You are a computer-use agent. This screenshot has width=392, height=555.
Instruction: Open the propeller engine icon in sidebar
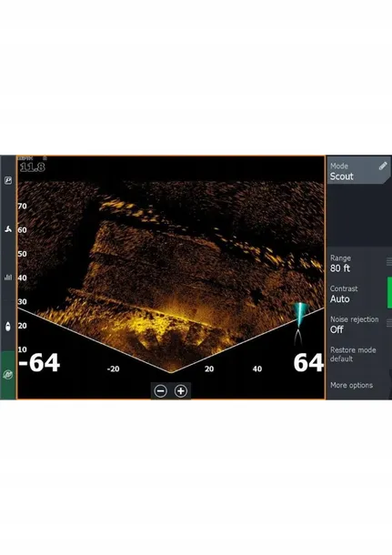pyautogui.click(x=8, y=229)
